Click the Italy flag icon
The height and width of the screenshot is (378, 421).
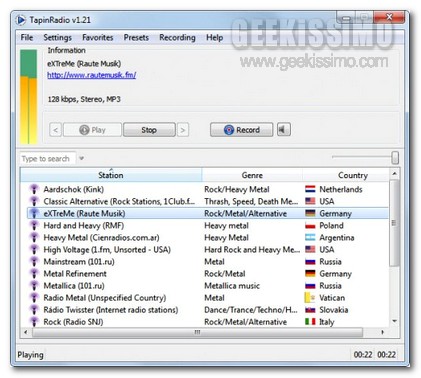pyautogui.click(x=310, y=321)
